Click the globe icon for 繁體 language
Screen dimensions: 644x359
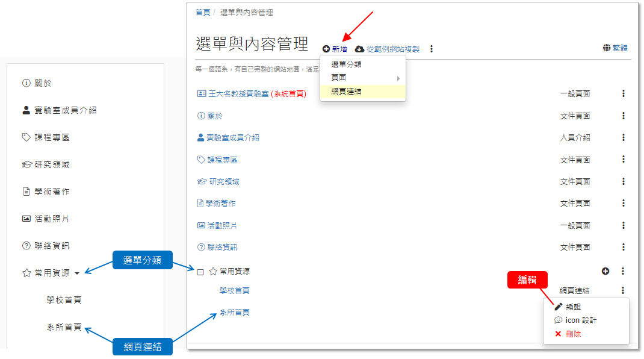607,48
